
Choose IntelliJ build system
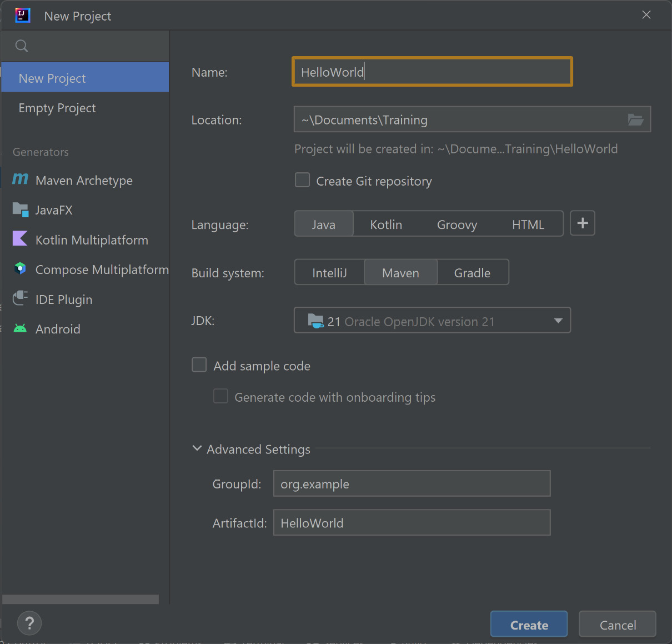pos(329,272)
